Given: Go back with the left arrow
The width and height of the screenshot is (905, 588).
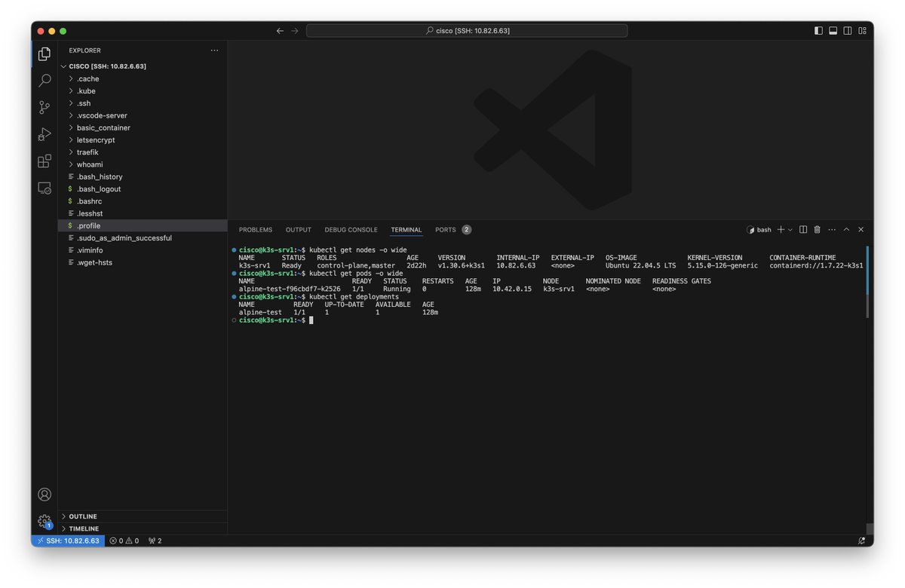Looking at the screenshot, I should [280, 31].
